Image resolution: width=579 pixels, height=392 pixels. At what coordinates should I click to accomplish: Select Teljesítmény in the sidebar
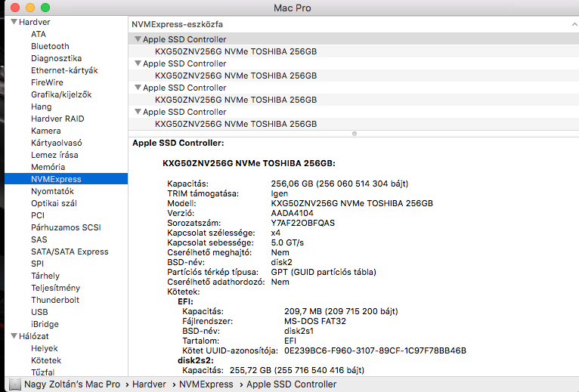56,288
